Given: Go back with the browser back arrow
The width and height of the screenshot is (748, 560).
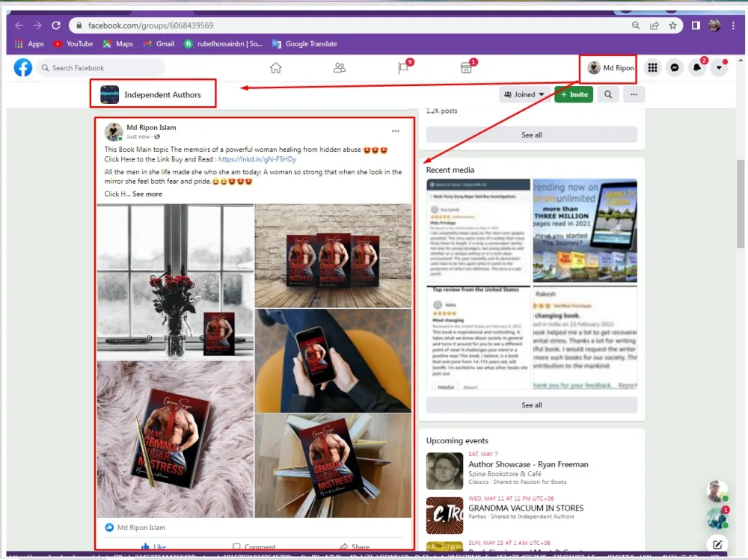Looking at the screenshot, I should click(x=19, y=25).
